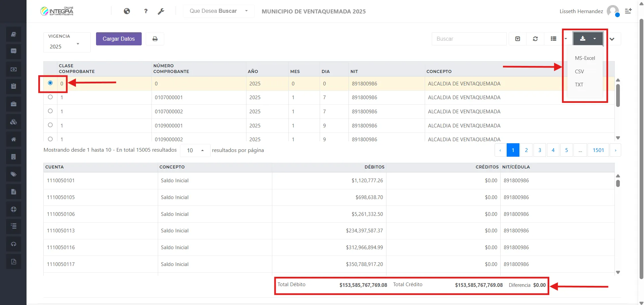Image resolution: width=644 pixels, height=305 pixels.
Task: Click the wrench settings icon
Action: pyautogui.click(x=161, y=11)
